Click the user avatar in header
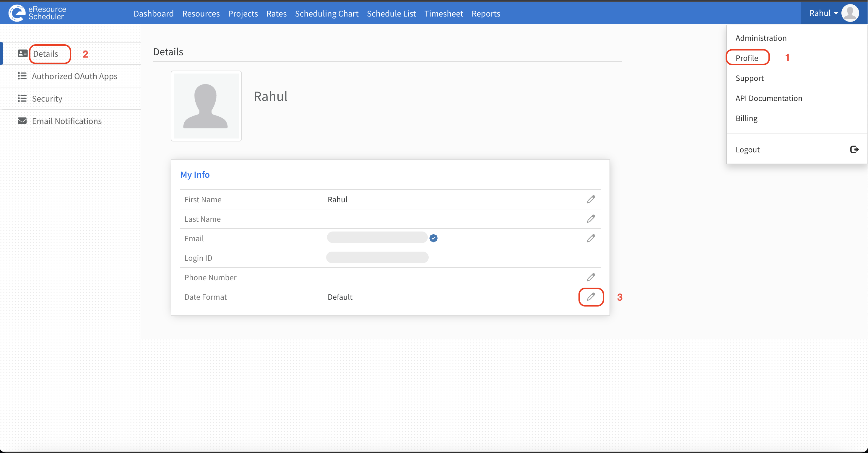This screenshot has width=868, height=453. [850, 13]
